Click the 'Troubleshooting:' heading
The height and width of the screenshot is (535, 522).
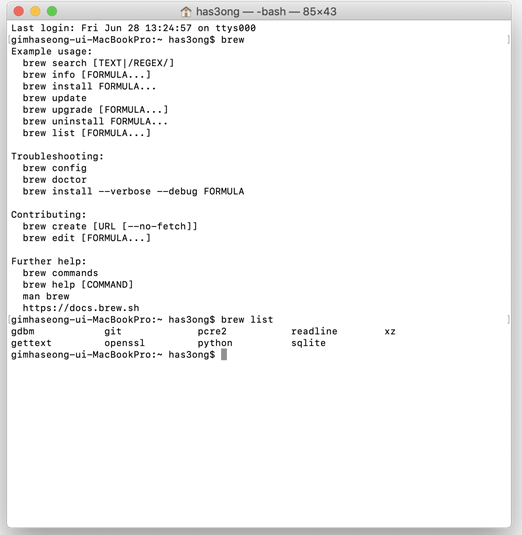point(57,156)
